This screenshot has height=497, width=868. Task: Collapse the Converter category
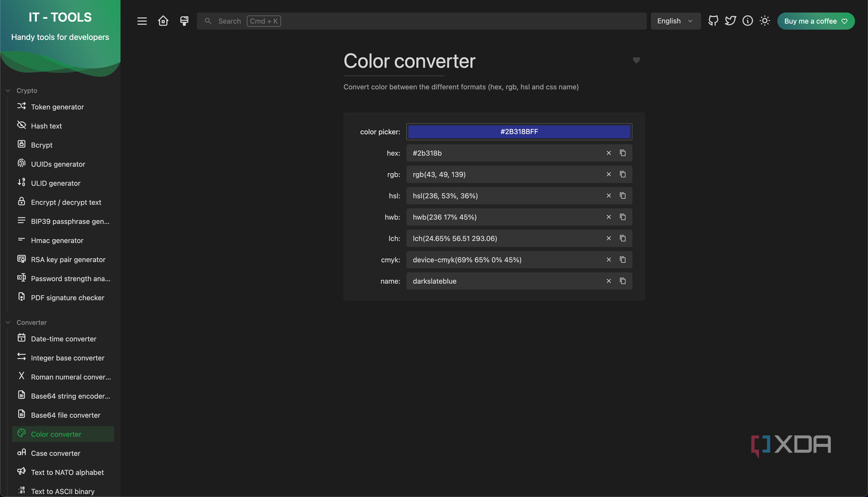(26, 323)
